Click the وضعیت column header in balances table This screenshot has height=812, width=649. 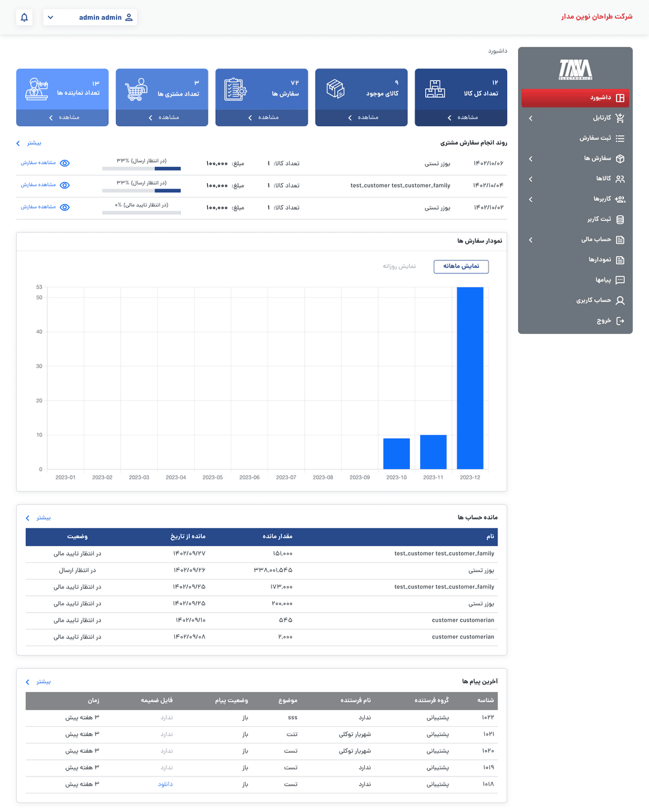[x=78, y=536]
